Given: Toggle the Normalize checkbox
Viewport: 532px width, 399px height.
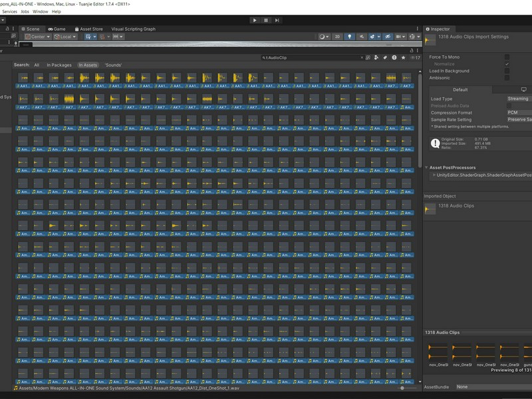Looking at the screenshot, I should pos(507,64).
